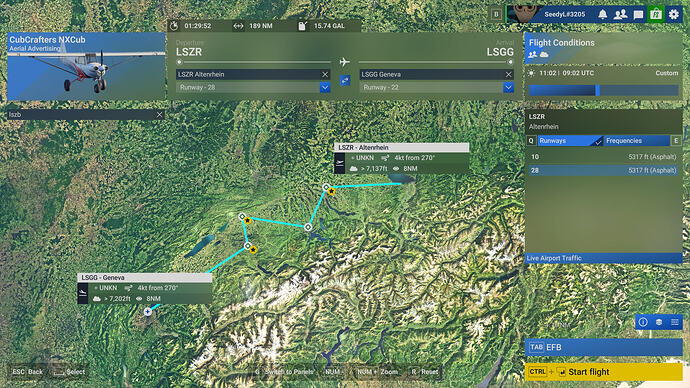Image resolution: width=690 pixels, height=388 pixels.
Task: Select runway 10 row
Action: pyautogui.click(x=603, y=157)
